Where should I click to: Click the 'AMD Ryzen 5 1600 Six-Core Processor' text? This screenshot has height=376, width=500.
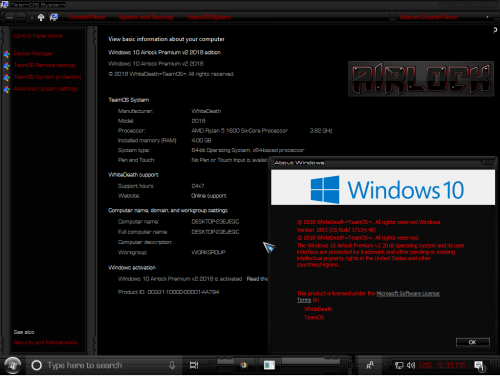click(x=239, y=131)
